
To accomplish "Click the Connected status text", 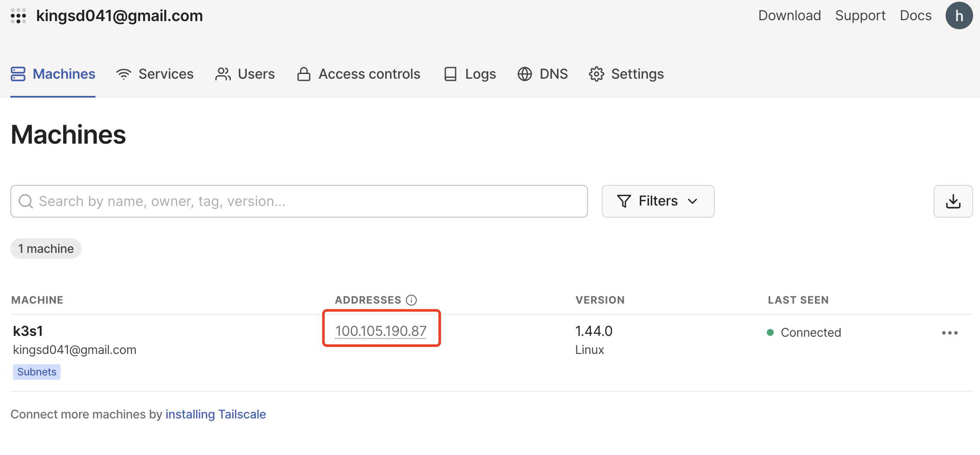I will click(811, 332).
